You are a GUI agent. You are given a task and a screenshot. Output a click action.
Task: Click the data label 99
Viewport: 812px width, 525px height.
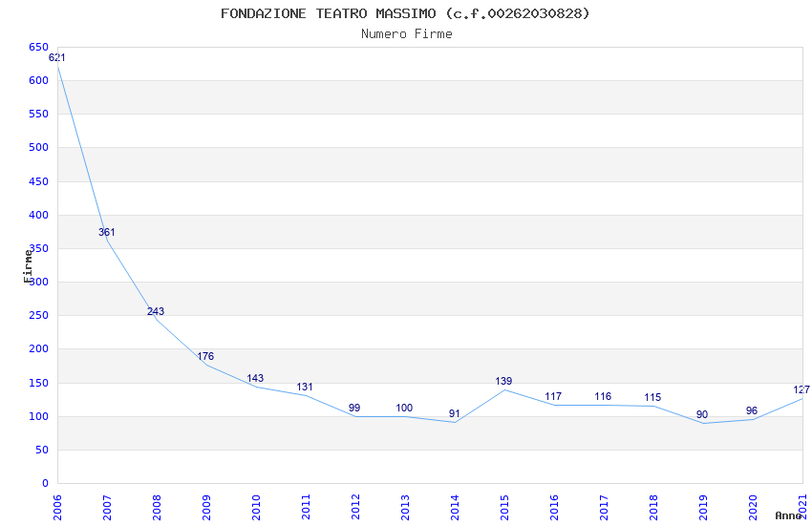point(354,409)
